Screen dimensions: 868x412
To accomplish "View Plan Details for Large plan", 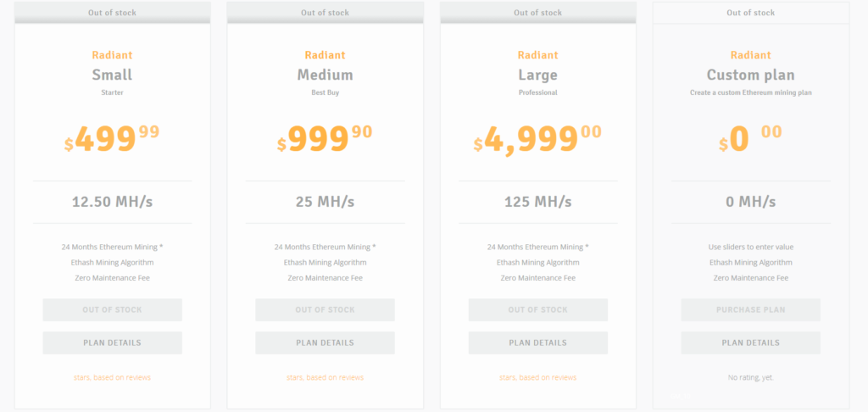I will 538,342.
